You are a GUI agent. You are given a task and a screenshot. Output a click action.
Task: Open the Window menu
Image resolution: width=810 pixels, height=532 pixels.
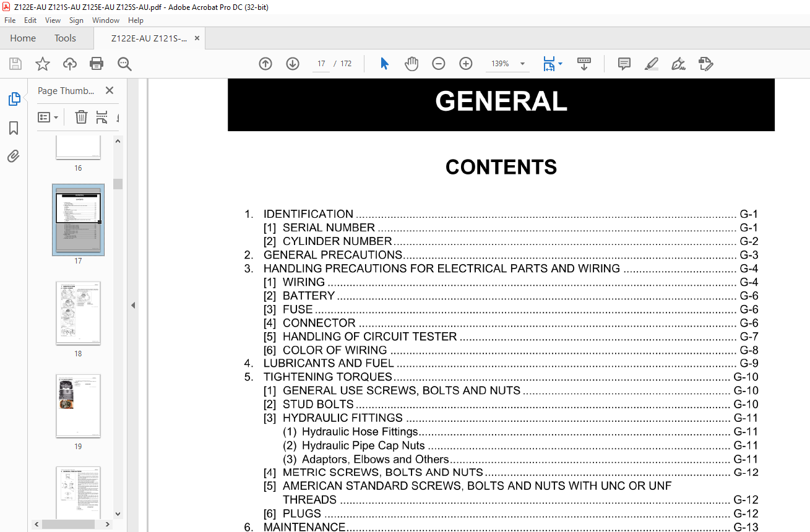[x=106, y=20]
